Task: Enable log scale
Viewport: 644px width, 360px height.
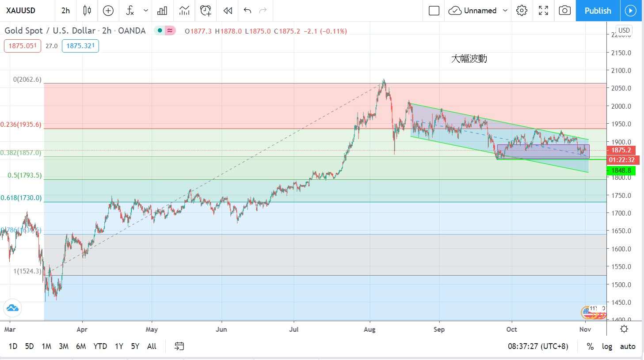Action: point(607,346)
